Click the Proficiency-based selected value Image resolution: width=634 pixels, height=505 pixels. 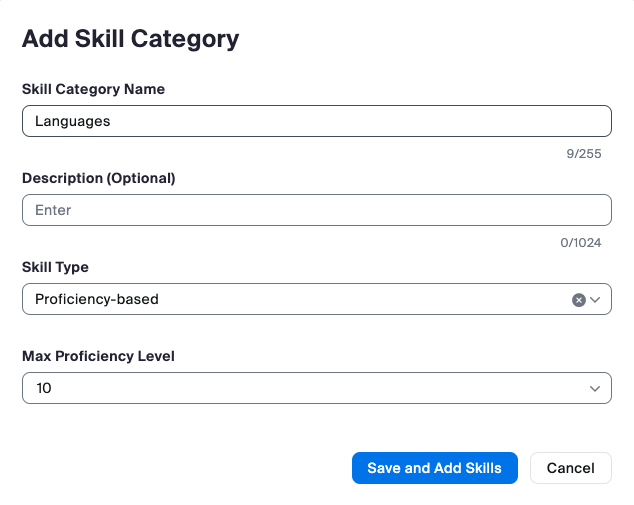pos(97,299)
